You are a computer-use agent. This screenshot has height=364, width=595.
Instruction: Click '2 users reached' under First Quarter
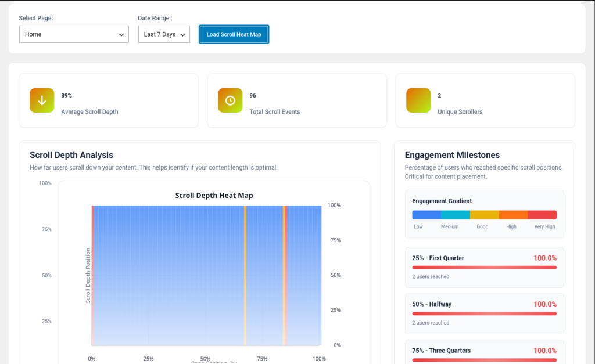(431, 277)
